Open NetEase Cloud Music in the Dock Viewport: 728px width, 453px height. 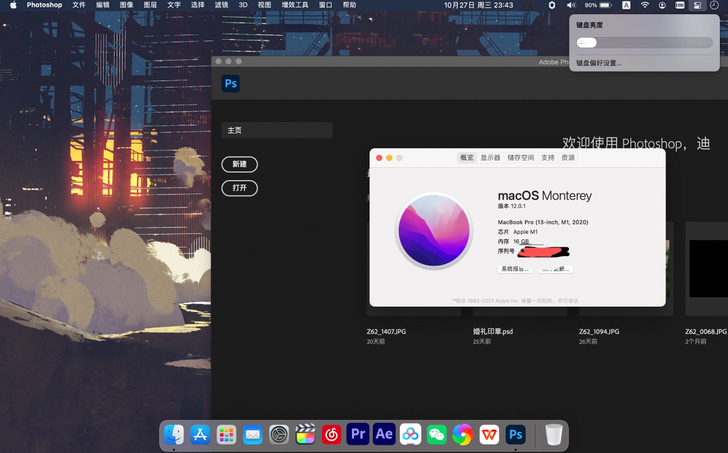332,434
